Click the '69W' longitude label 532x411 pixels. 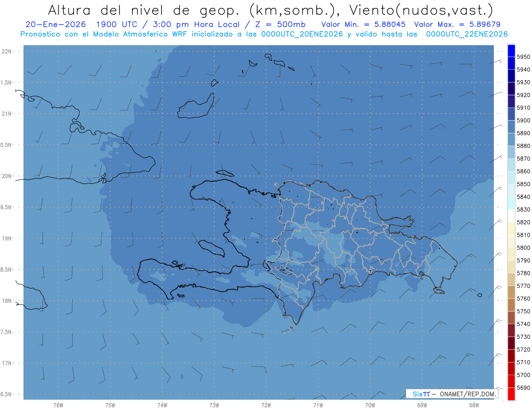tap(422, 405)
